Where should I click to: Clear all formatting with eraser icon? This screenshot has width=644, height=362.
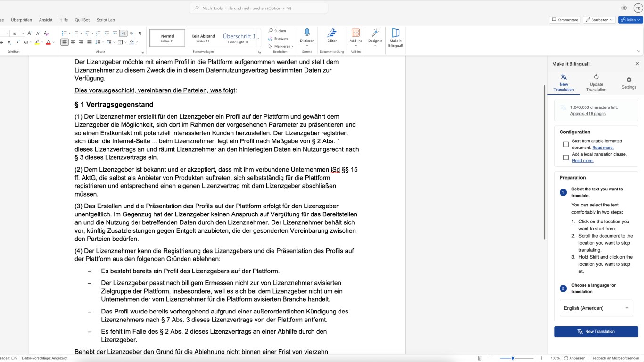pos(46,33)
